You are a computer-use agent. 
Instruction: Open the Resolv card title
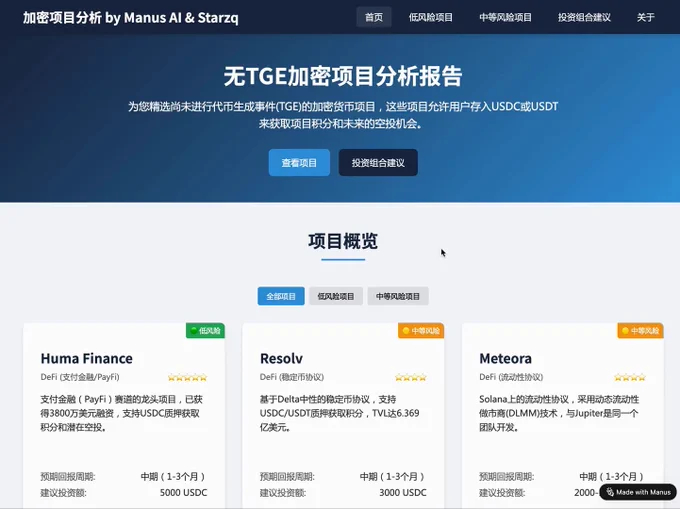coord(281,359)
